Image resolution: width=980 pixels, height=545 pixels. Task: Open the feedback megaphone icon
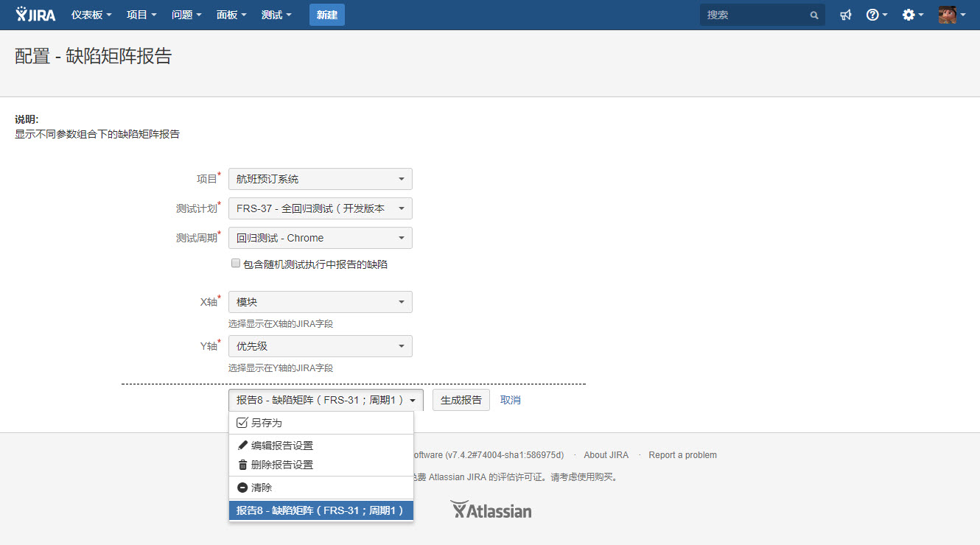846,15
